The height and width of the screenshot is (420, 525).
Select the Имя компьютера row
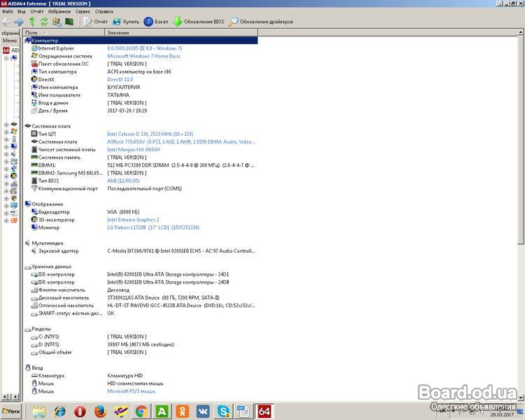141,87
